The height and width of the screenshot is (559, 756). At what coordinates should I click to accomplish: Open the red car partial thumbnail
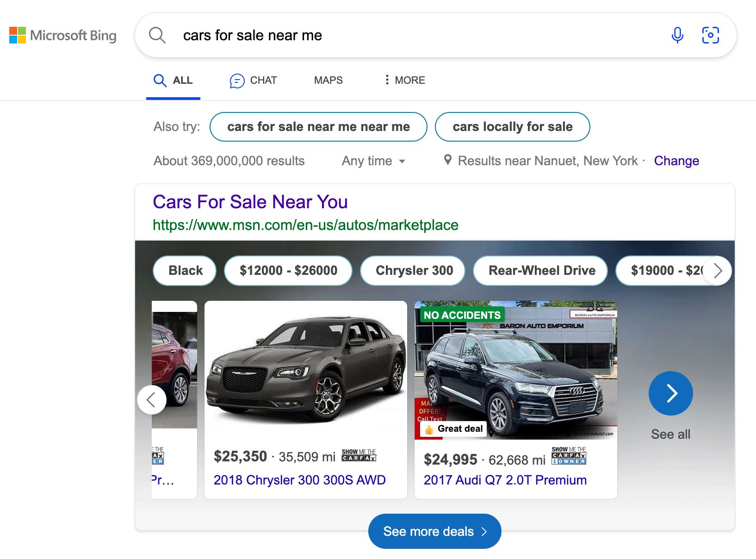[x=174, y=370]
